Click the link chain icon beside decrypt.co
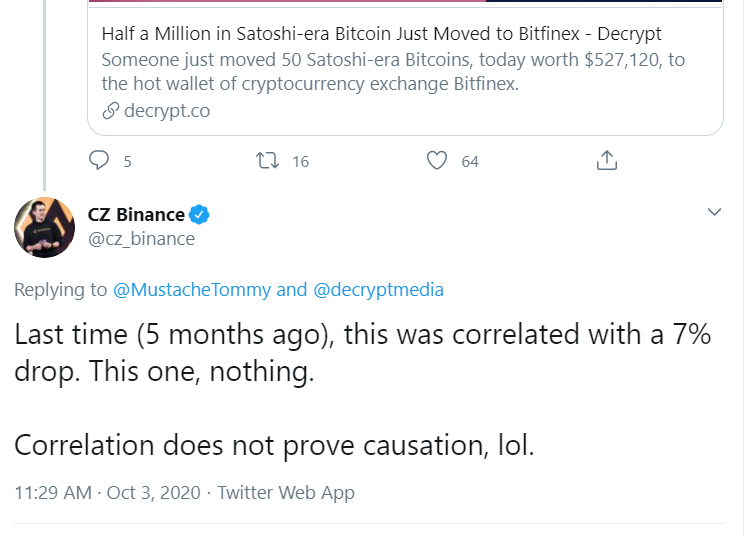Viewport: 753px width, 536px height. (111, 111)
